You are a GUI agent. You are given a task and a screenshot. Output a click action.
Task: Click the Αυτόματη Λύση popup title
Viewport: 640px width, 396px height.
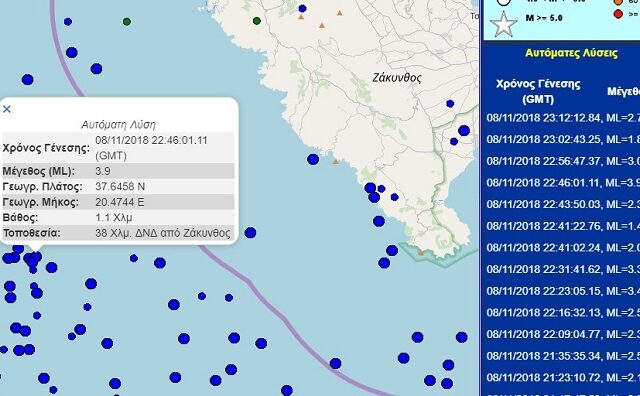click(x=118, y=125)
